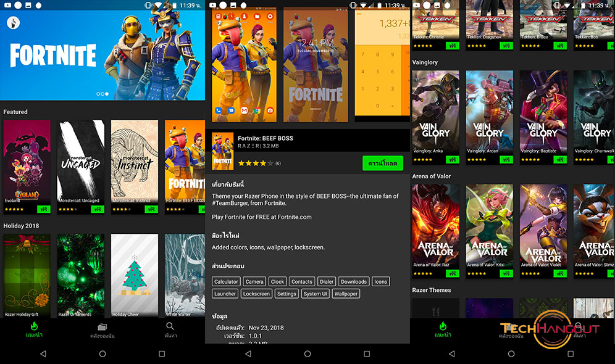The height and width of the screenshot is (364, 615).
Task: Open the Monstercat: Instinct theme thumbnail
Action: tap(135, 162)
